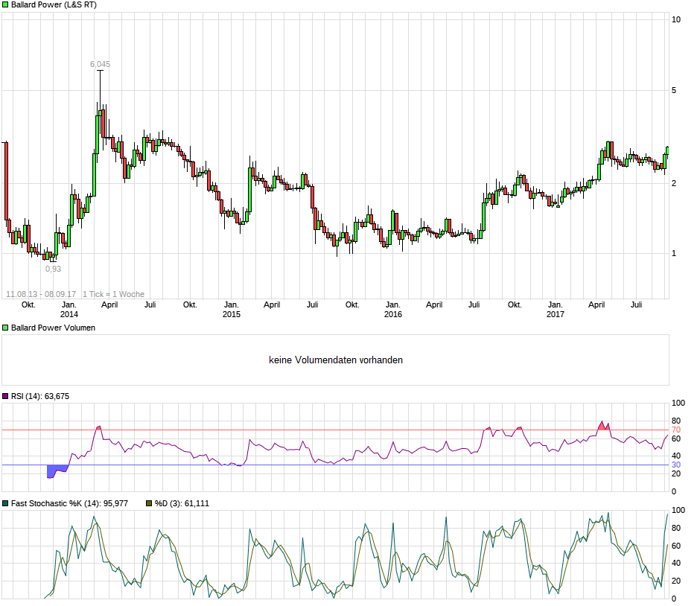Click the 2016 year label on time axis
Image resolution: width=700 pixels, height=606 pixels.
point(393,314)
